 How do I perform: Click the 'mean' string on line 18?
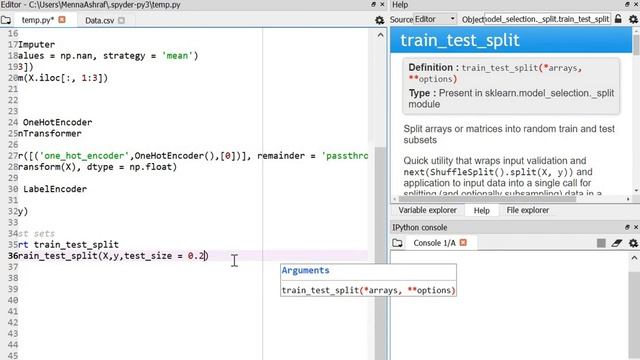178,56
